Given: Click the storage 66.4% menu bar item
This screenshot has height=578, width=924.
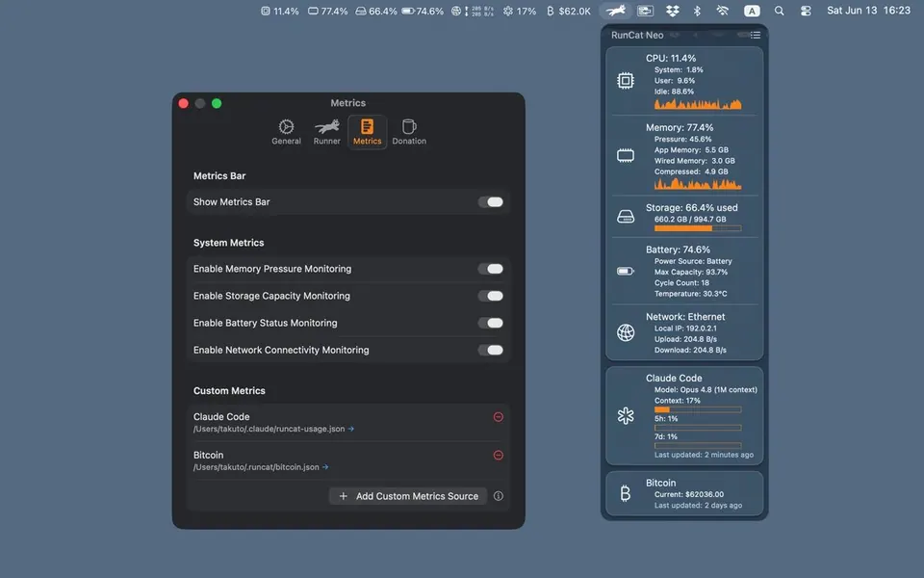Looking at the screenshot, I should pyautogui.click(x=376, y=11).
